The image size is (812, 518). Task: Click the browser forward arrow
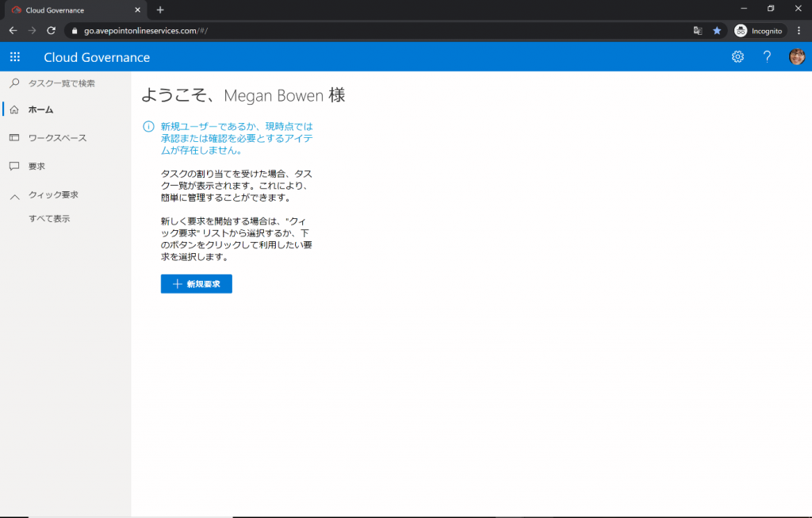point(32,31)
